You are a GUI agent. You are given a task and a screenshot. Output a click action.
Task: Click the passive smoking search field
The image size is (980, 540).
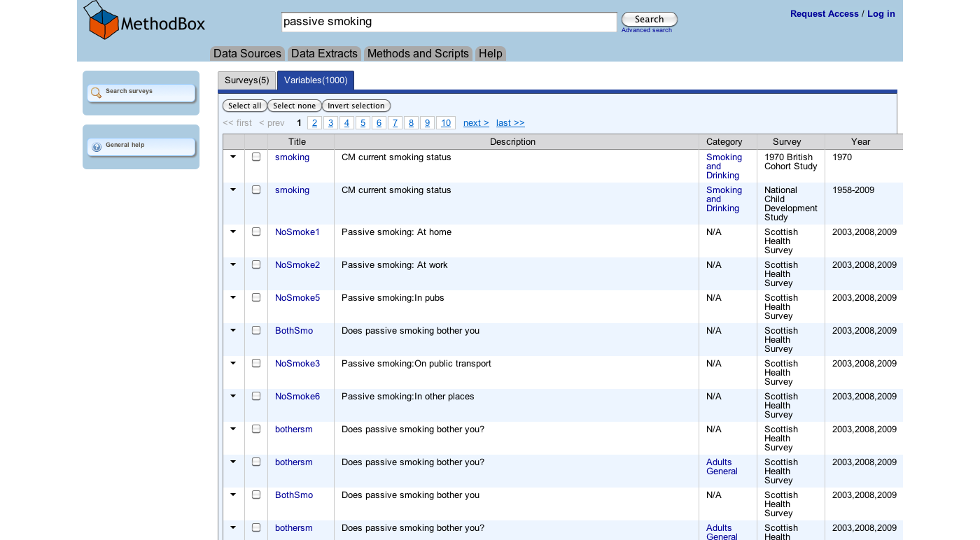tap(449, 22)
